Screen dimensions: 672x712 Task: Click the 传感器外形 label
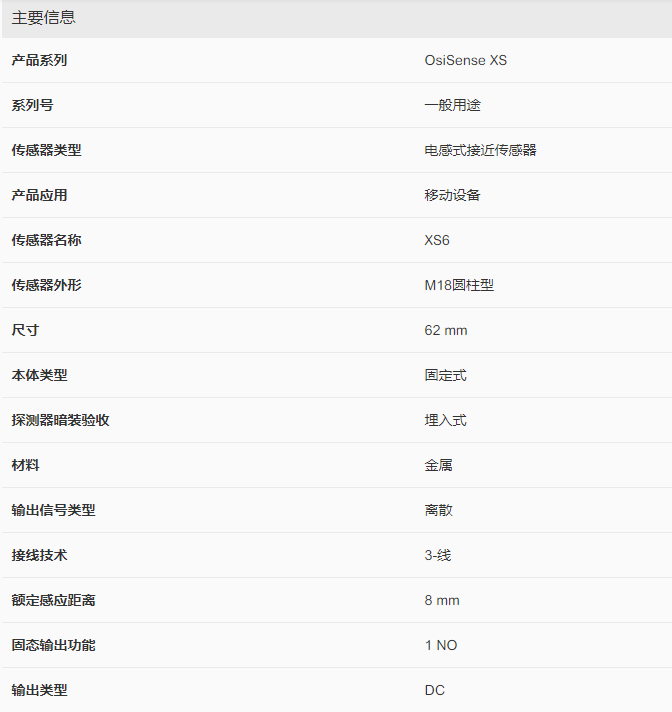coord(46,285)
